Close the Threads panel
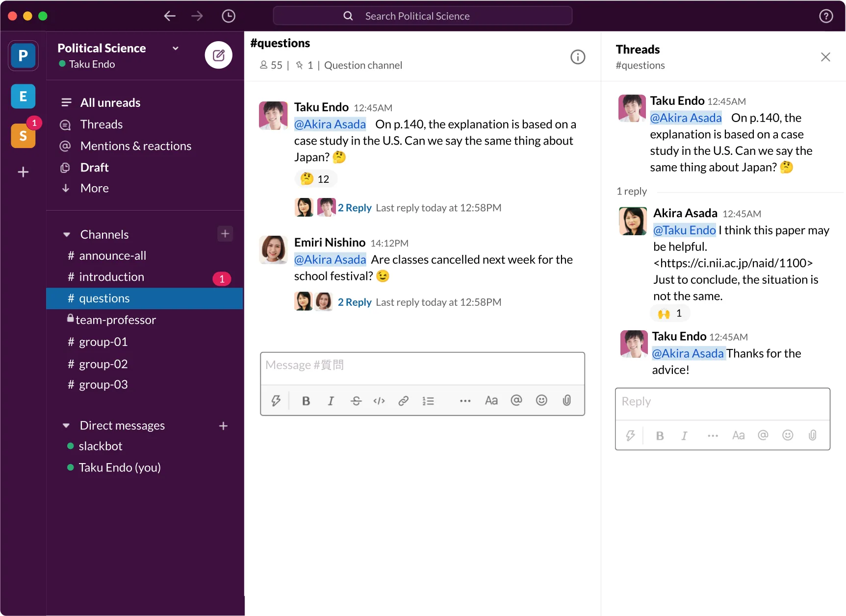This screenshot has width=846, height=616. tap(825, 57)
